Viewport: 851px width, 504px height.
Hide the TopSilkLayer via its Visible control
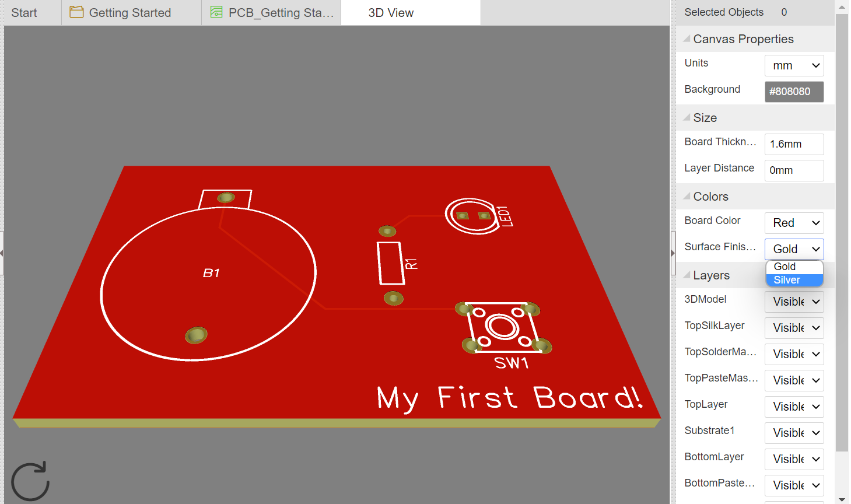(x=794, y=328)
